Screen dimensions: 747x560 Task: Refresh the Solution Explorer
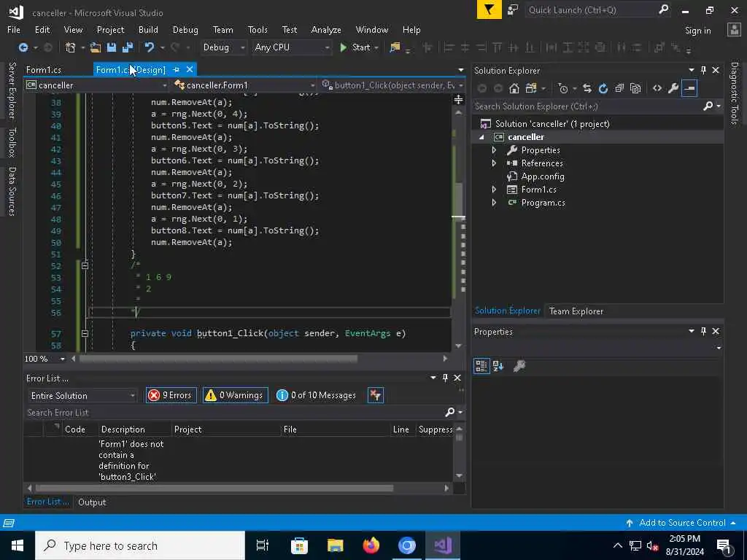(603, 88)
